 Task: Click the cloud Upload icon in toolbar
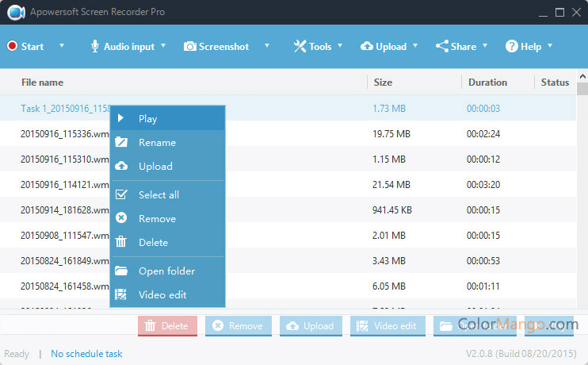click(367, 46)
